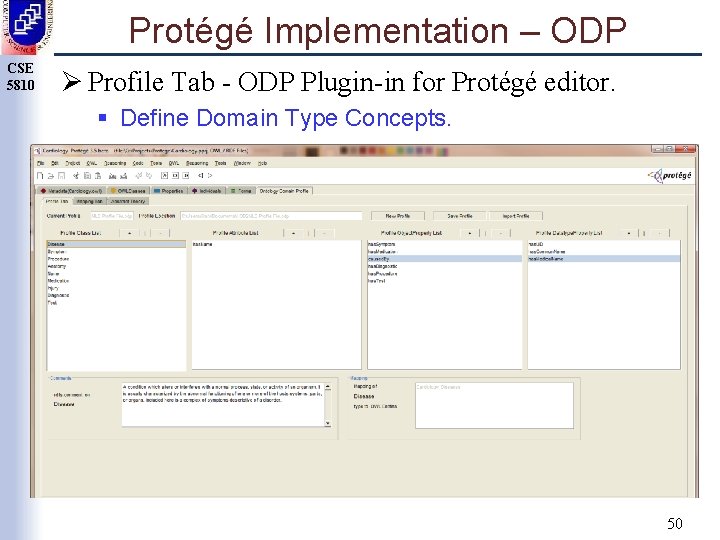Click the New Profile button
Image resolution: width=720 pixels, height=540 pixels.
398,216
